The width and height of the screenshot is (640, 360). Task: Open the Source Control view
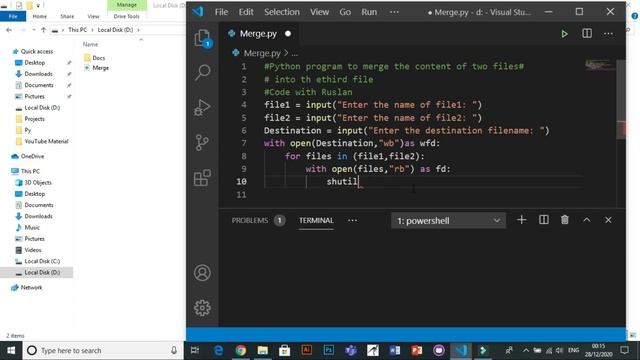pos(202,143)
